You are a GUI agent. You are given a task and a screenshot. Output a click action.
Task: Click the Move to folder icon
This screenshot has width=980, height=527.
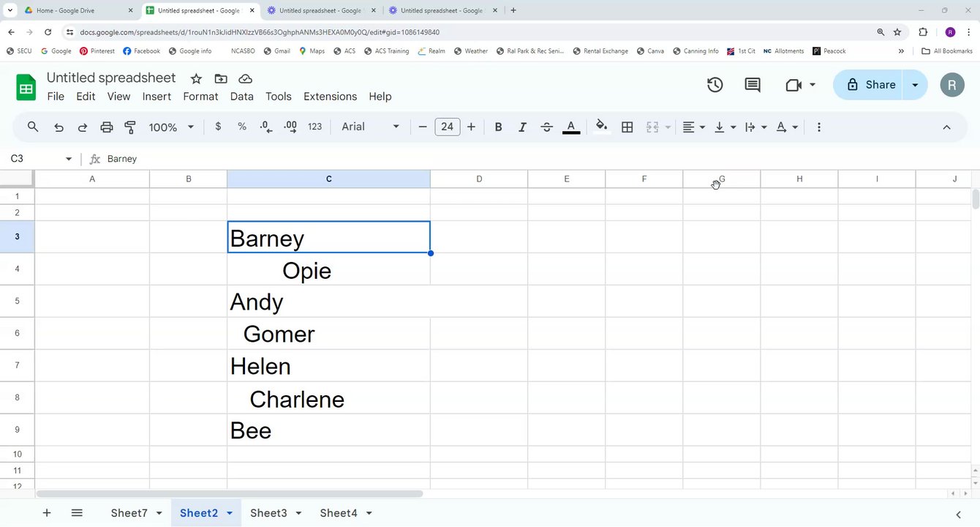(221, 79)
